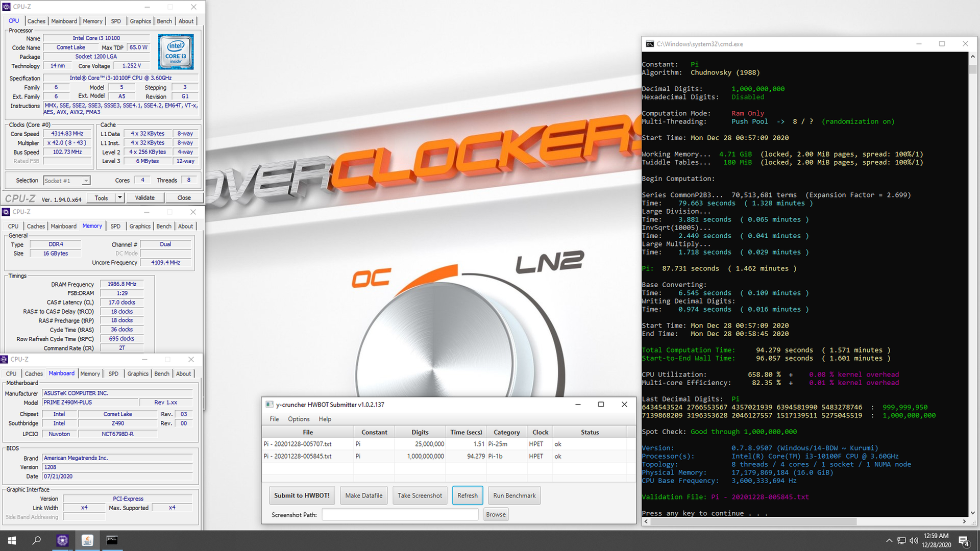Sort by Status column header
The height and width of the screenshot is (551, 980).
click(590, 432)
